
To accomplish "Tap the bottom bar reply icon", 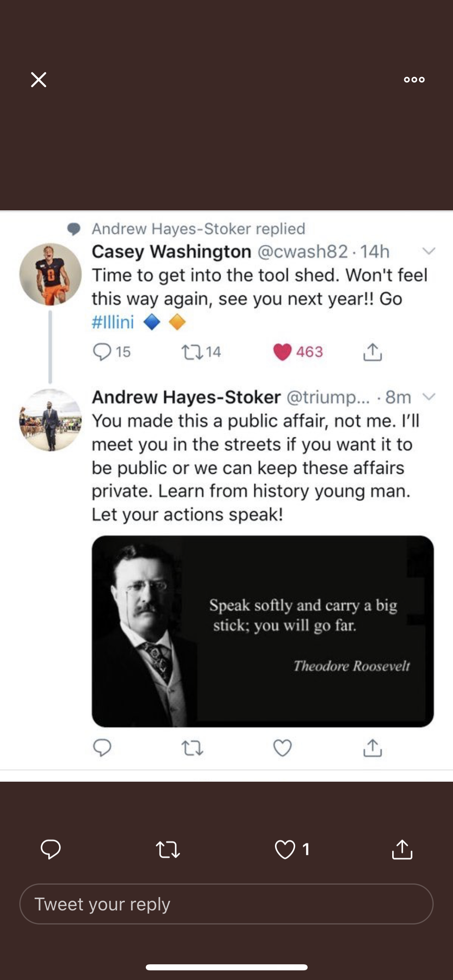I will 51,849.
